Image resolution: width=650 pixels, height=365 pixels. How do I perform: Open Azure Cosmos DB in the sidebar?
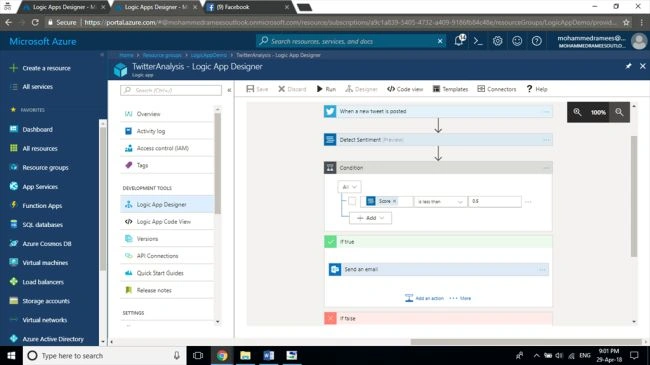[47, 244]
